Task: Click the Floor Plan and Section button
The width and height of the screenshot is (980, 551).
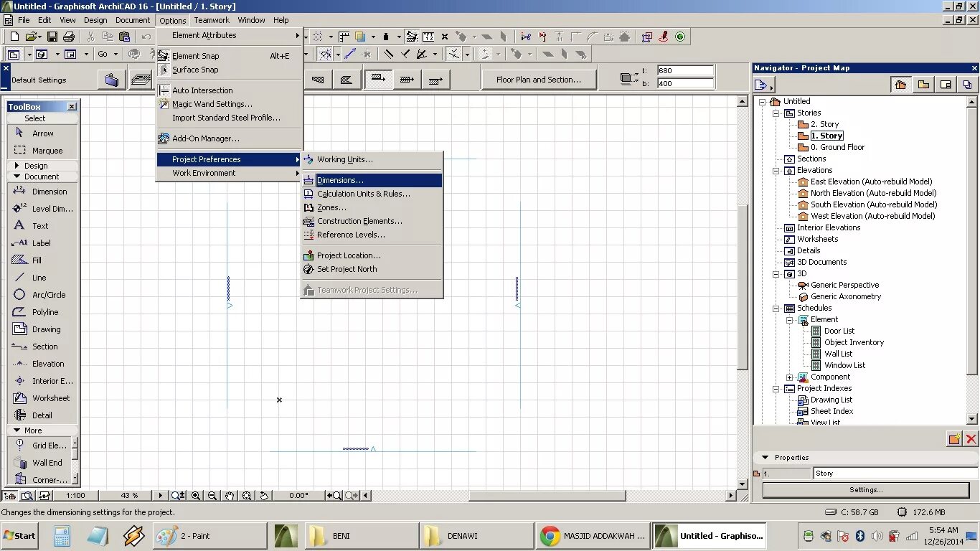Action: (x=539, y=80)
